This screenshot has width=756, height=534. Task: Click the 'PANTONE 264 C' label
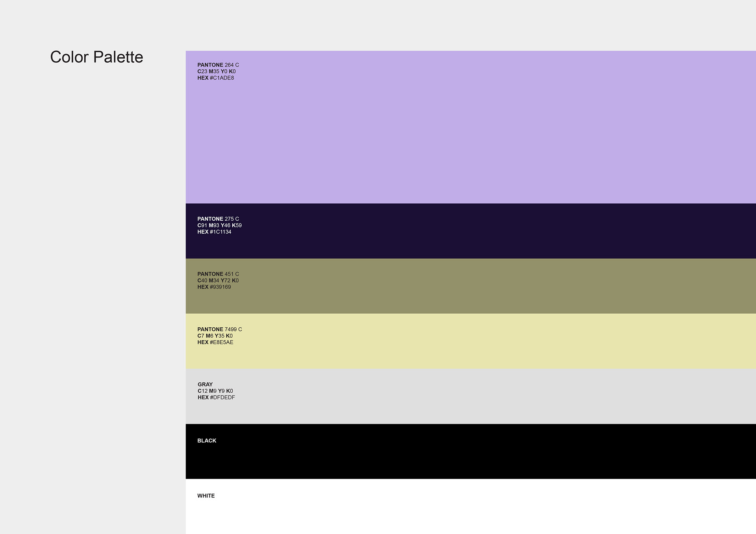(x=218, y=65)
